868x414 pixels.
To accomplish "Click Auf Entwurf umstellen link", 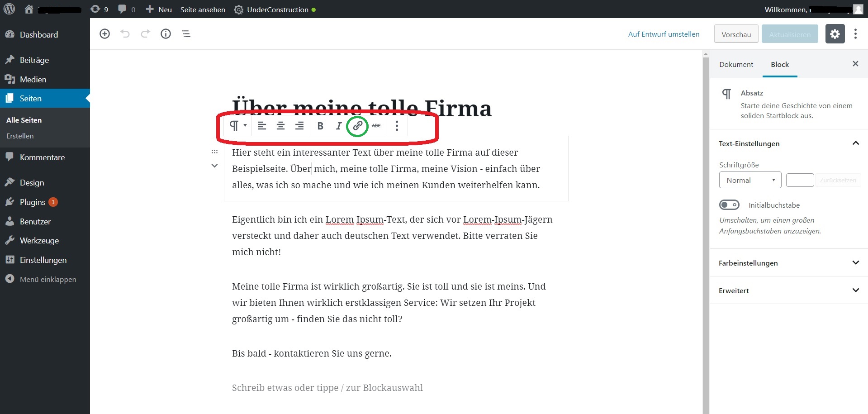I will coord(664,34).
